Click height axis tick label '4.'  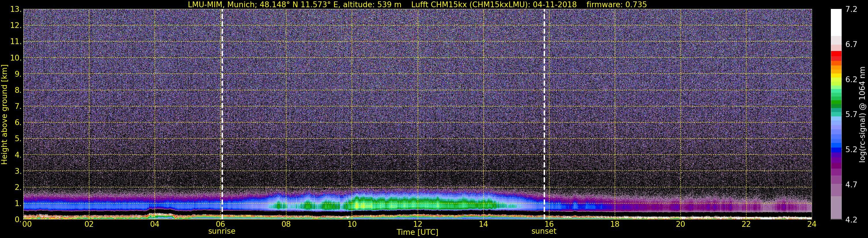pos(18,155)
